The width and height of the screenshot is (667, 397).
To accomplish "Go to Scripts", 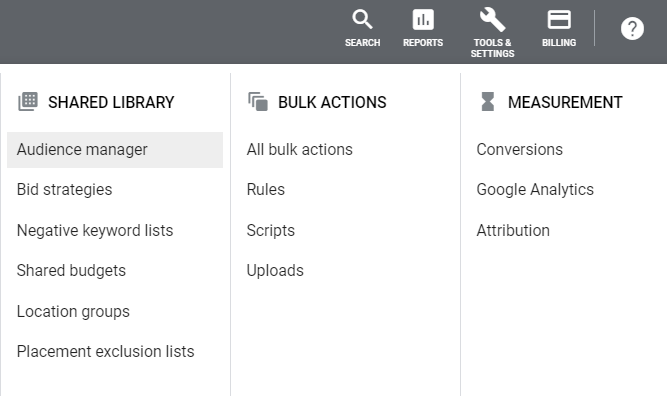I will click(x=271, y=231).
